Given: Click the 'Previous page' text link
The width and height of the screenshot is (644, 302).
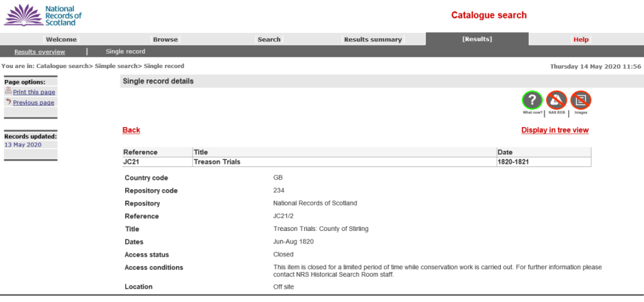Looking at the screenshot, I should [x=33, y=103].
